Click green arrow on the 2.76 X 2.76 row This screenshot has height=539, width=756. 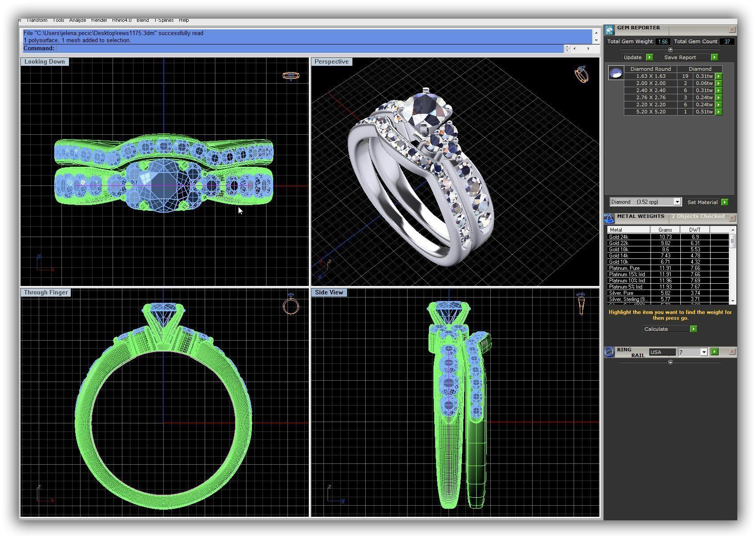pyautogui.click(x=718, y=98)
